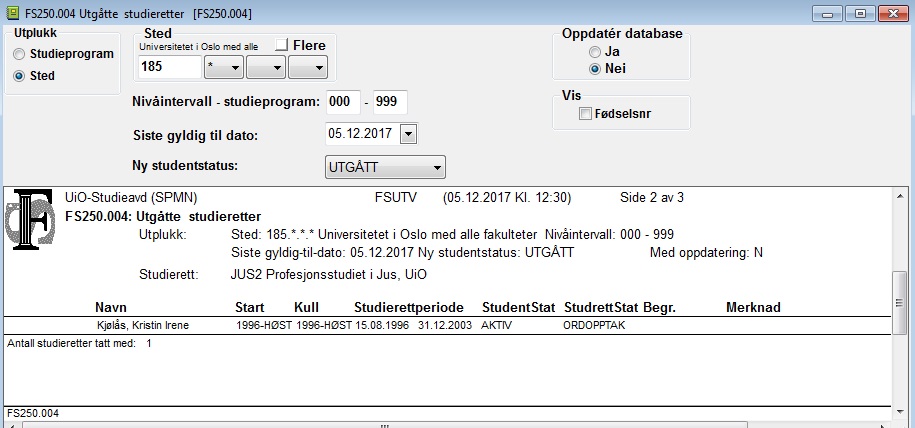Viewport: 915px width, 428px height.
Task: Click the FS250.004 window title icon
Action: [12, 13]
